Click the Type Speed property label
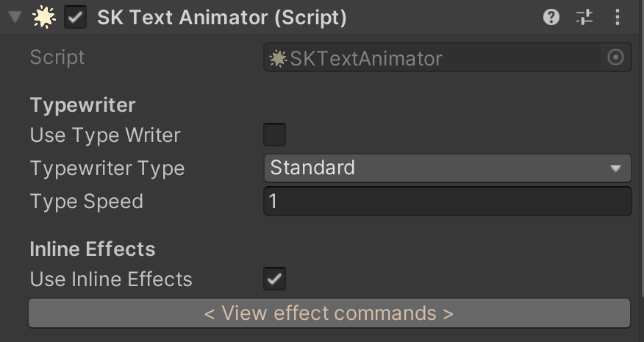Screen dimensions: 644x342 click(87, 202)
